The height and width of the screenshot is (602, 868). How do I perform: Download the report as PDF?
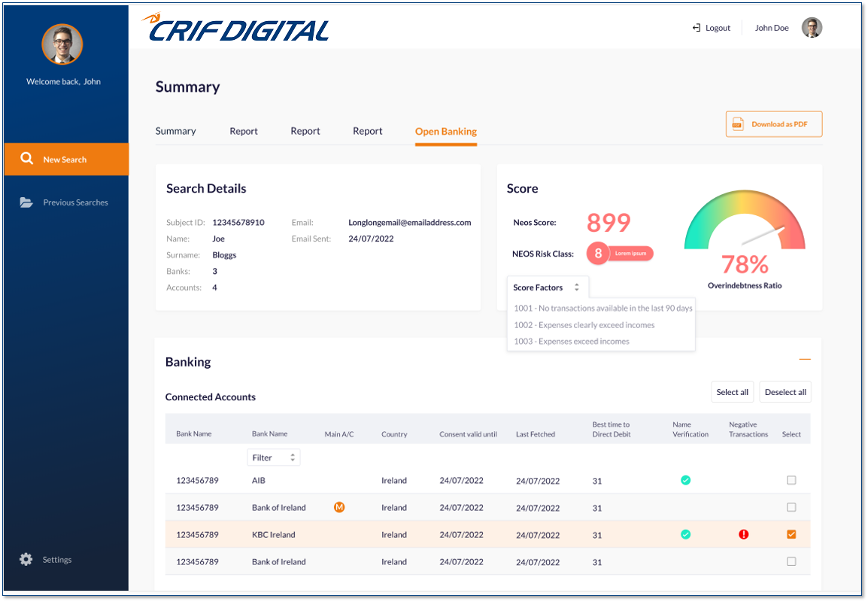pyautogui.click(x=774, y=124)
